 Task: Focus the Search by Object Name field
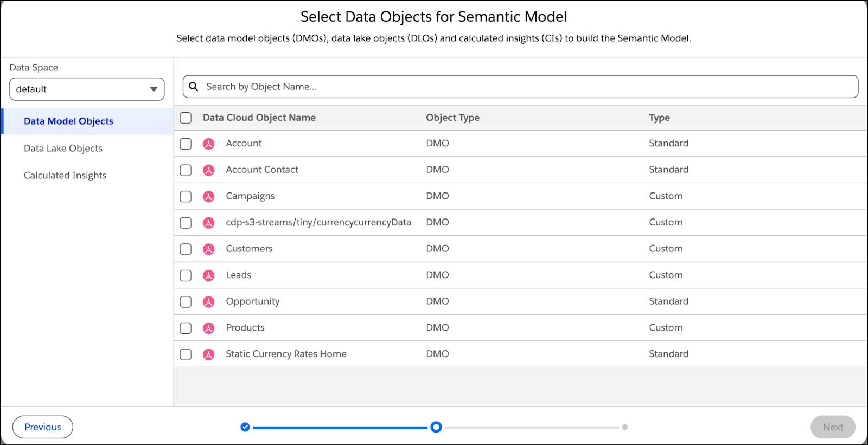[520, 87]
